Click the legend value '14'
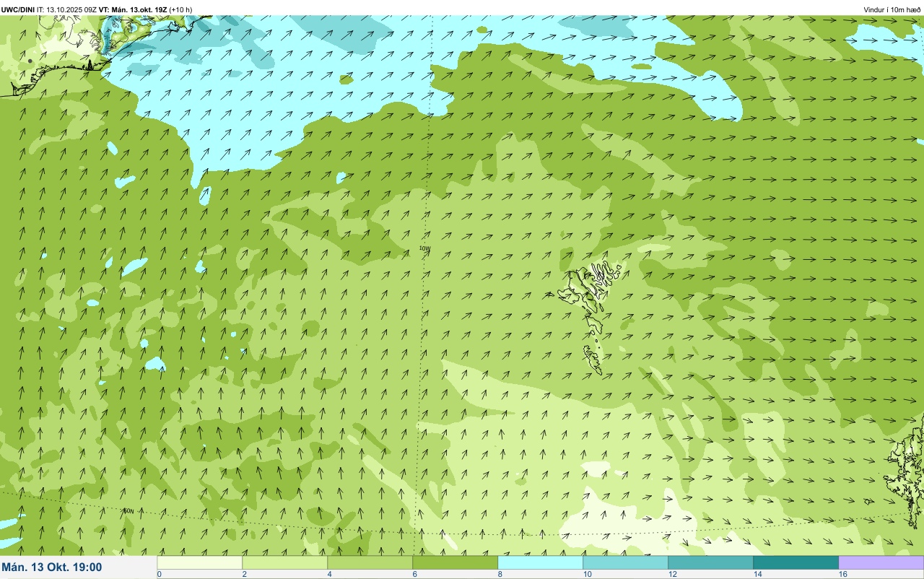 click(757, 574)
